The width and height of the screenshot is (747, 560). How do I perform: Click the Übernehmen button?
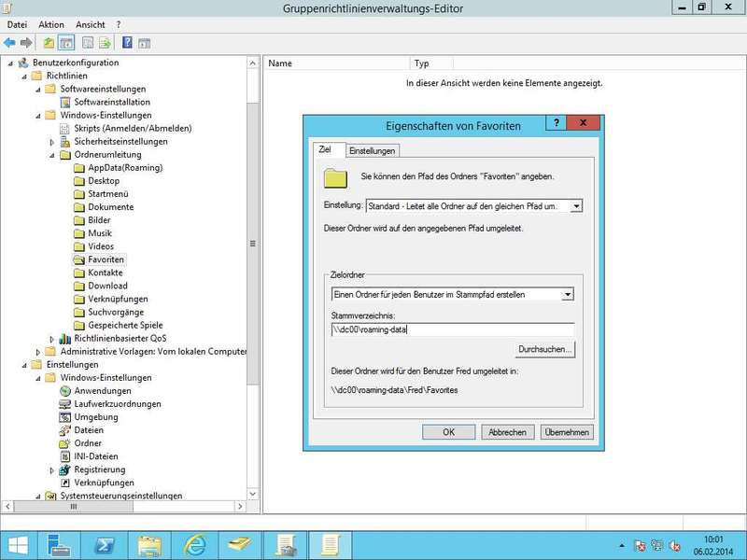pos(567,432)
